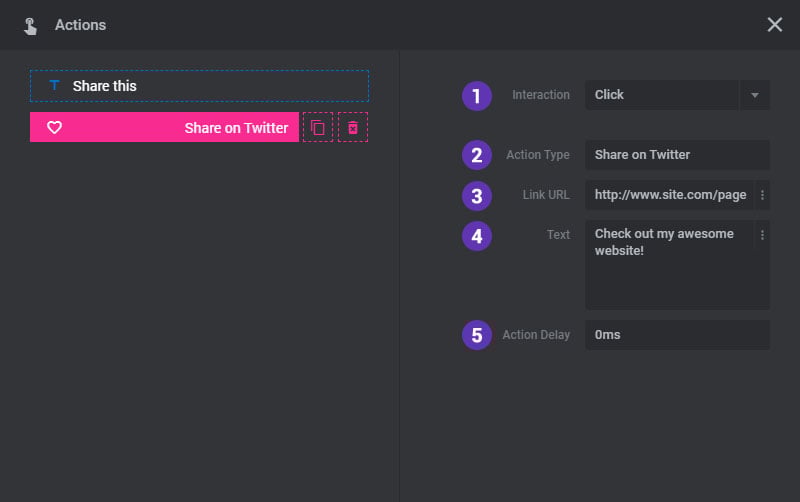Screen dimensions: 800x502
Task: Click the duplicate action copy icon
Action: (x=318, y=128)
